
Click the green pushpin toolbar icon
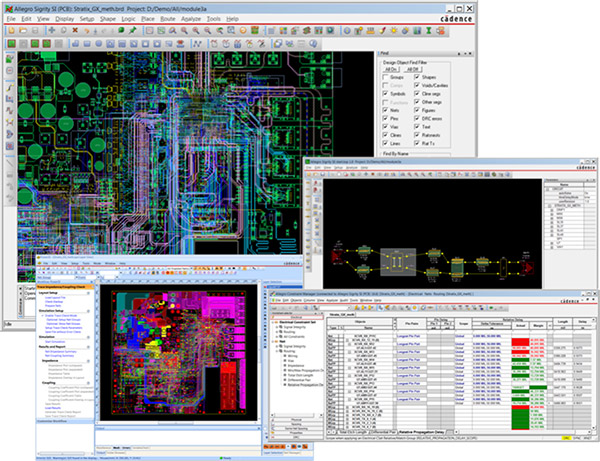click(133, 30)
